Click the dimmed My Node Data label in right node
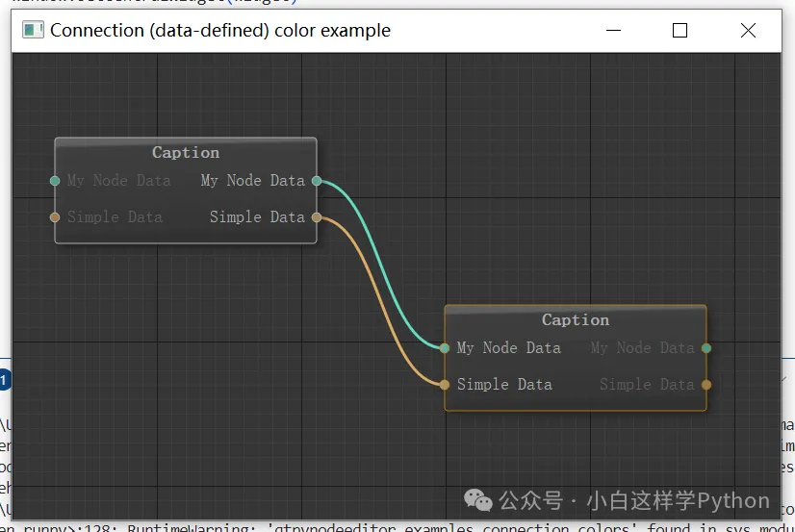 coord(642,347)
